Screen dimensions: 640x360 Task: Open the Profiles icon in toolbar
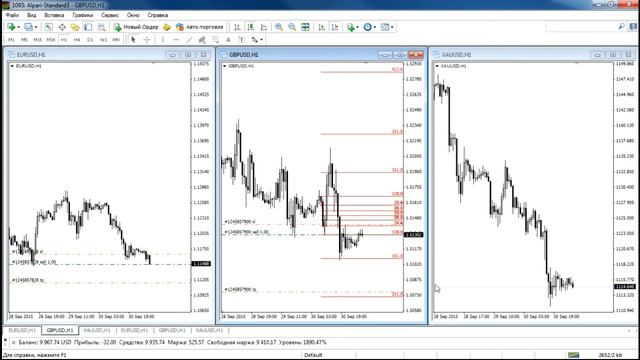pos(28,27)
